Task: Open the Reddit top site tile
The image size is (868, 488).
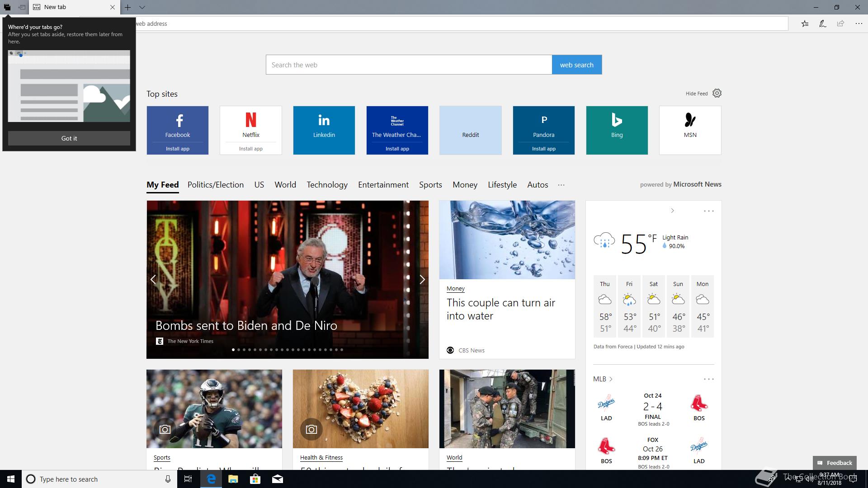Action: point(471,130)
